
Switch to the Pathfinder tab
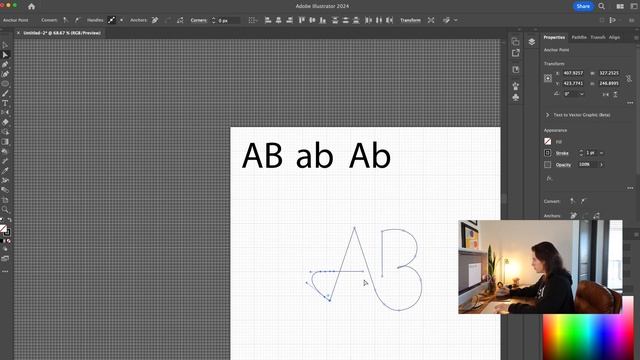pyautogui.click(x=579, y=37)
